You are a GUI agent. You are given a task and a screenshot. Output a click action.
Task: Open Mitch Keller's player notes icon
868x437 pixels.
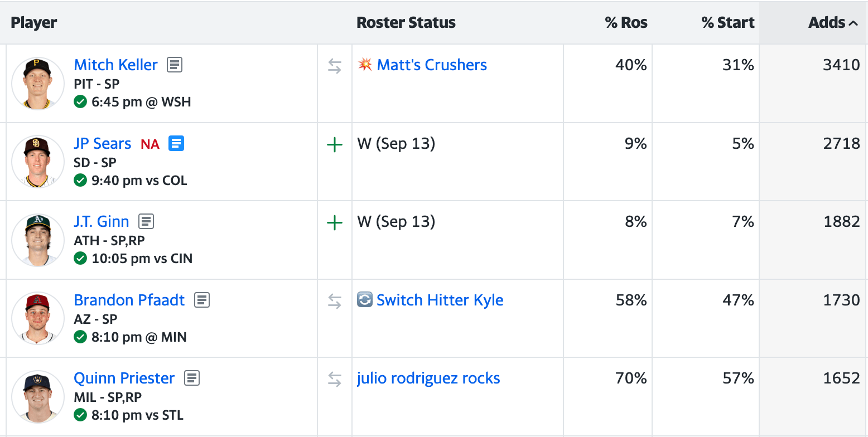[x=175, y=65]
